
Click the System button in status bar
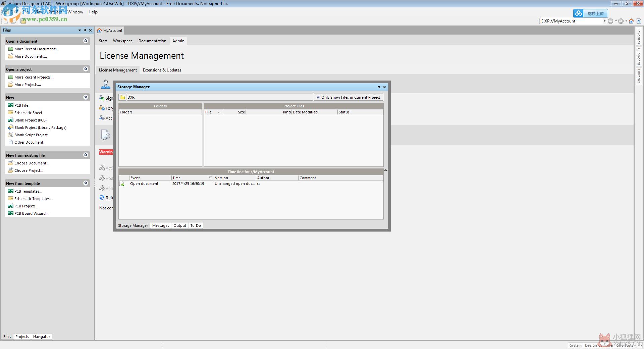(576, 345)
